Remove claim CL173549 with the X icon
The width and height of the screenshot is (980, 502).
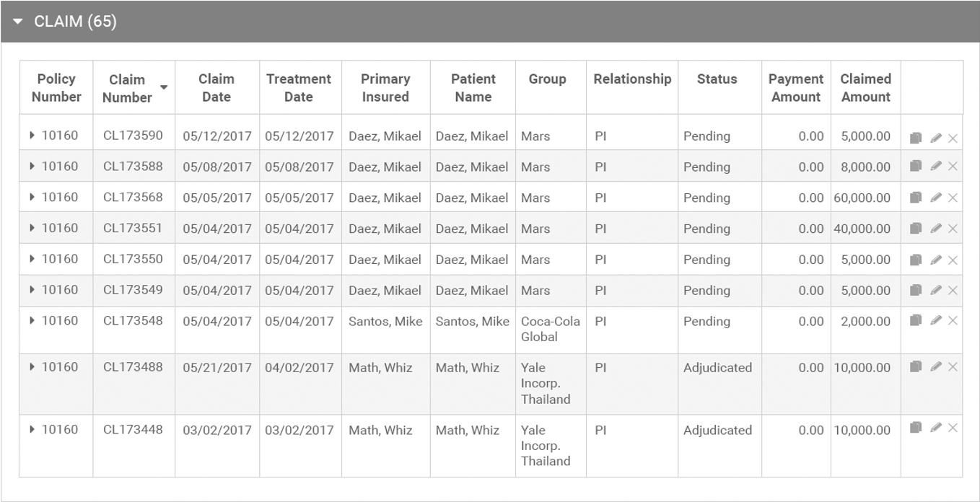pos(953,291)
